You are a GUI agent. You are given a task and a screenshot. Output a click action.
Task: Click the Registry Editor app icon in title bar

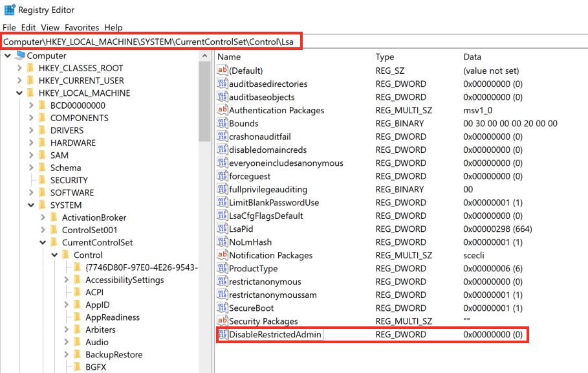(10, 10)
